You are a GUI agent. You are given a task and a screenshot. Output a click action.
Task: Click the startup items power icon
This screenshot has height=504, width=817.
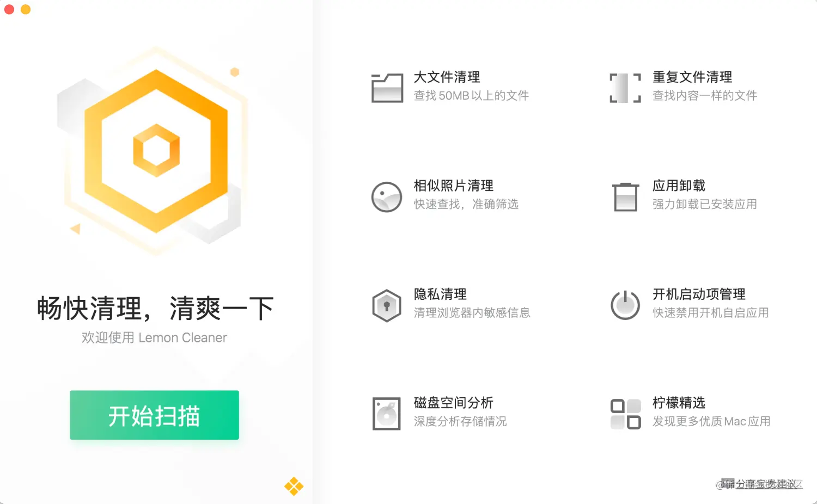tap(625, 305)
